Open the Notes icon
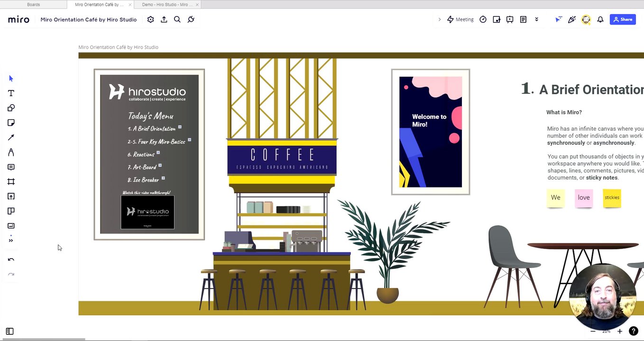The height and width of the screenshot is (341, 644). coord(523,19)
